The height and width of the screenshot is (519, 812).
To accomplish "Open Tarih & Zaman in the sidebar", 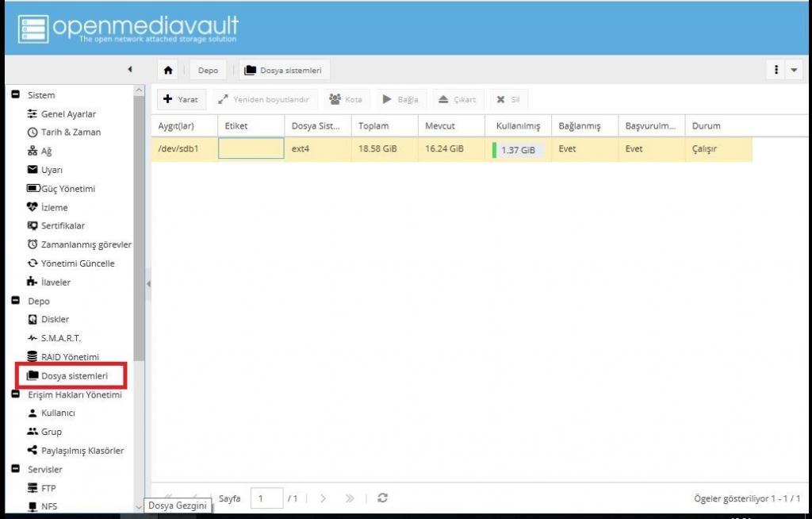I will (63, 133).
